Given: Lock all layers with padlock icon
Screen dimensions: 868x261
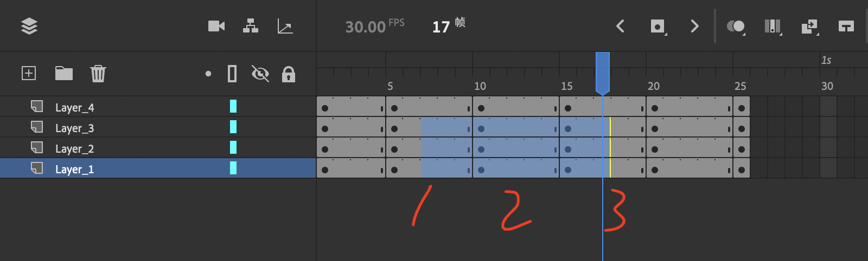Looking at the screenshot, I should click(289, 74).
